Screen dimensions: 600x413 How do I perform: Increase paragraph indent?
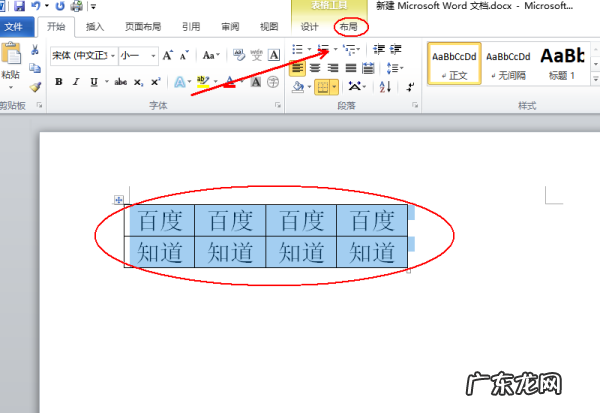pyautogui.click(x=396, y=49)
